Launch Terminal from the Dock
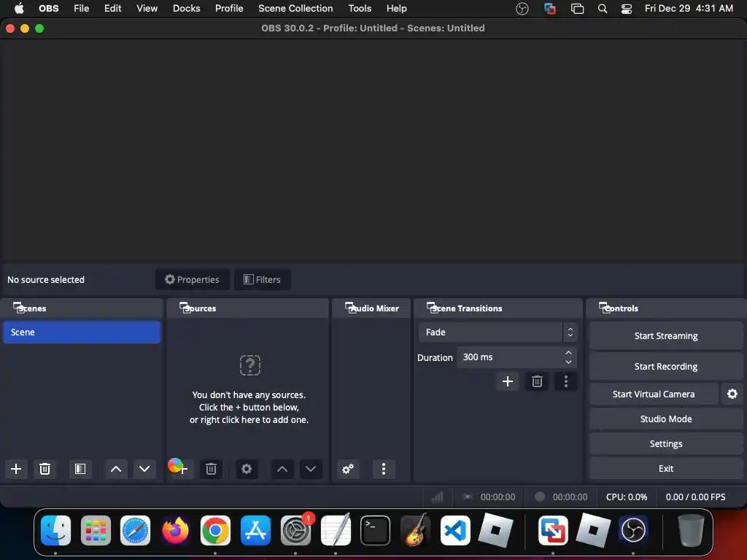Viewport: 747px width, 560px height. point(375,530)
